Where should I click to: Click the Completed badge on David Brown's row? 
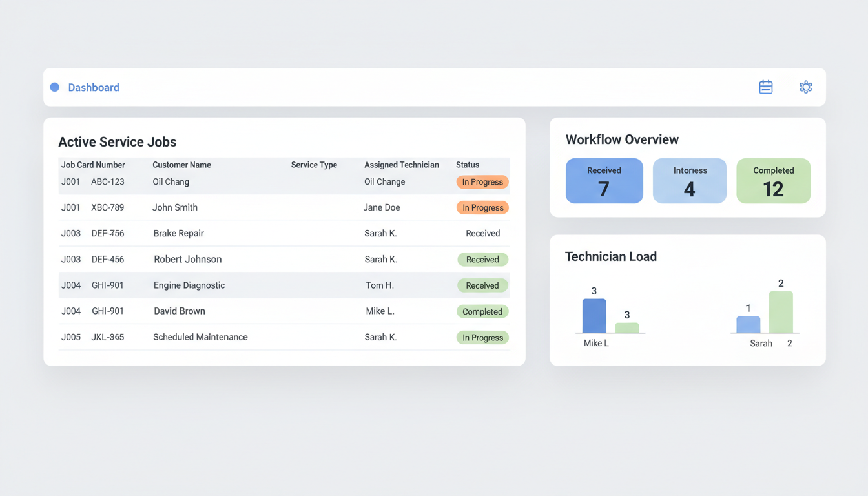point(482,311)
